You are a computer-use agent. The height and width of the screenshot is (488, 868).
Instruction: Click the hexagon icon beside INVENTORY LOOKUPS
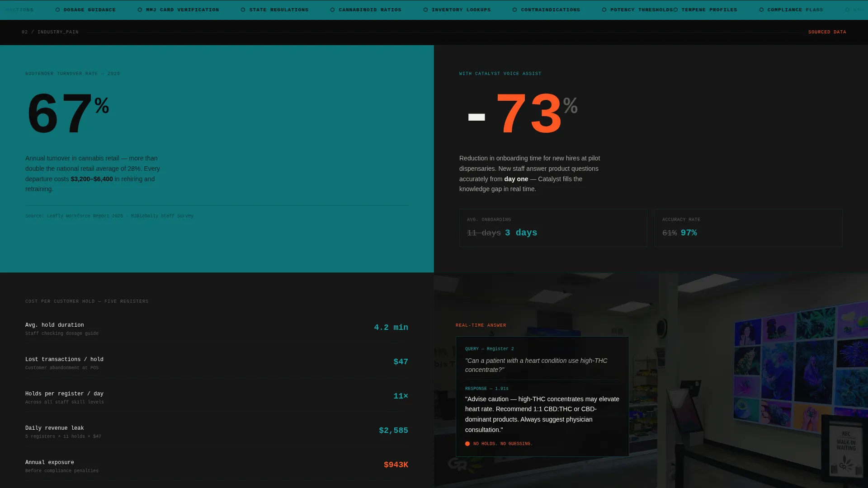(425, 9)
